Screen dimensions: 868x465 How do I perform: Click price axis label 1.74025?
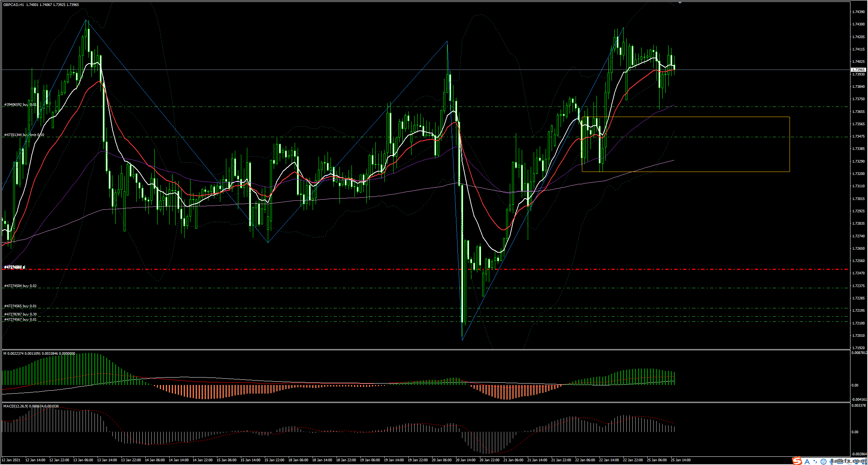(x=858, y=62)
